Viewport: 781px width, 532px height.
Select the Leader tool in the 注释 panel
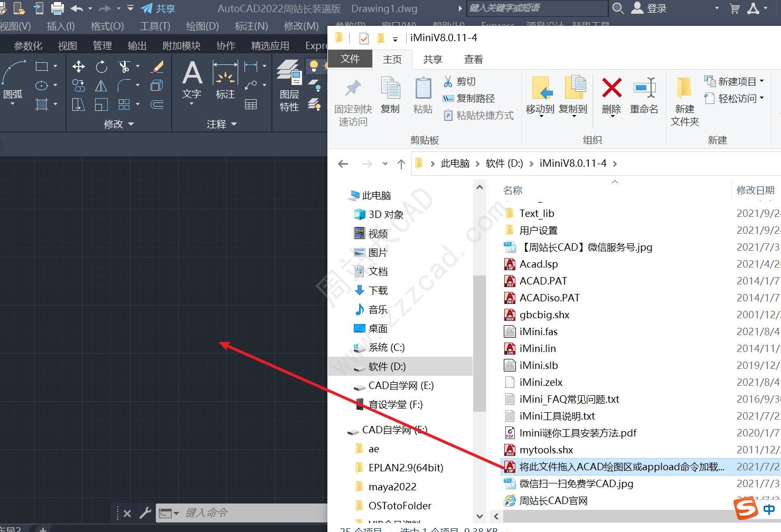click(251, 85)
